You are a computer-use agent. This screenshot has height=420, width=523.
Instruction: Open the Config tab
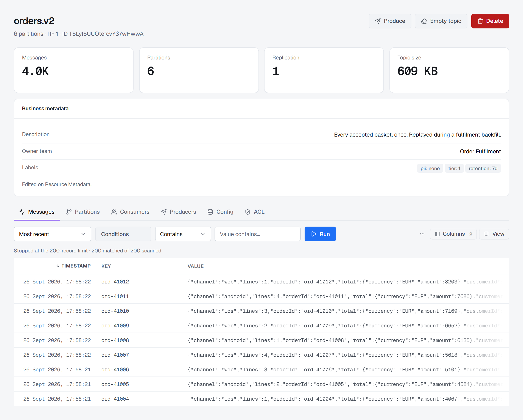click(x=220, y=212)
